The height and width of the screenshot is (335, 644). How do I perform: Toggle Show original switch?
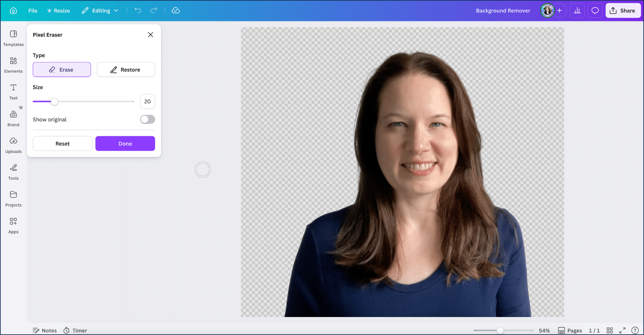pos(148,120)
